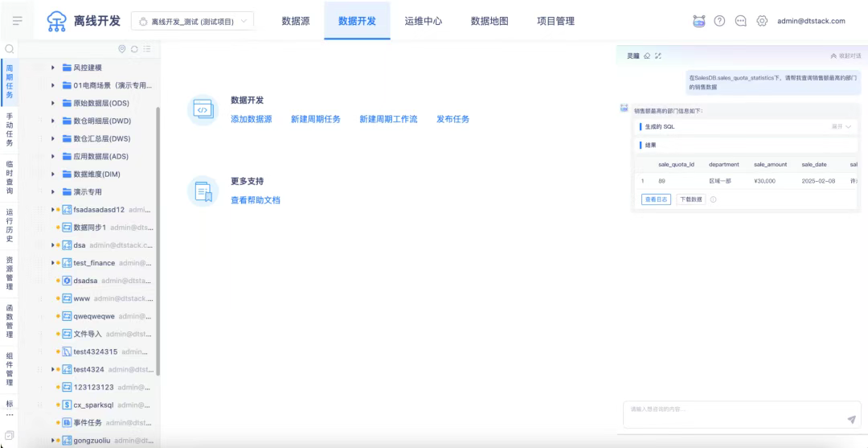Select 手动任务 in the left sidebar

9,129
